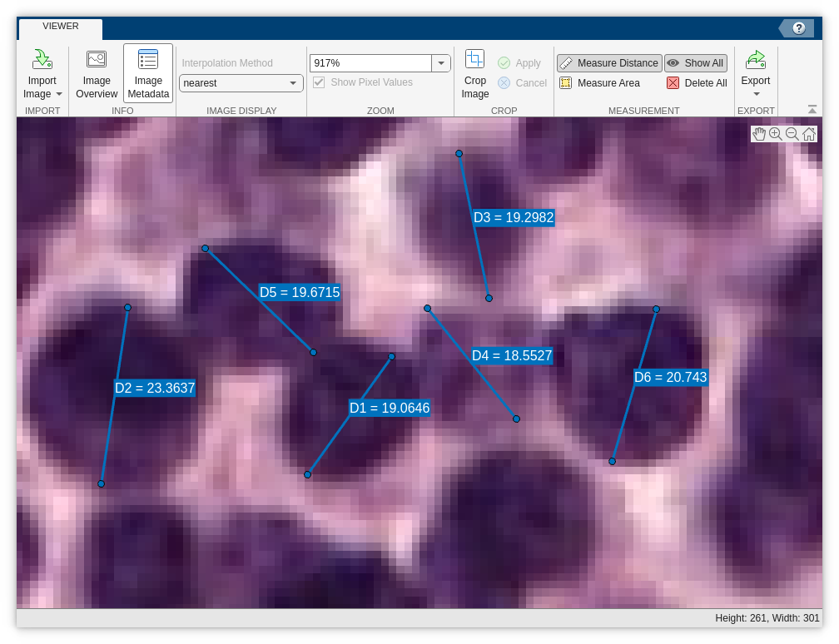
Task: Delete All measurements
Action: tap(696, 83)
